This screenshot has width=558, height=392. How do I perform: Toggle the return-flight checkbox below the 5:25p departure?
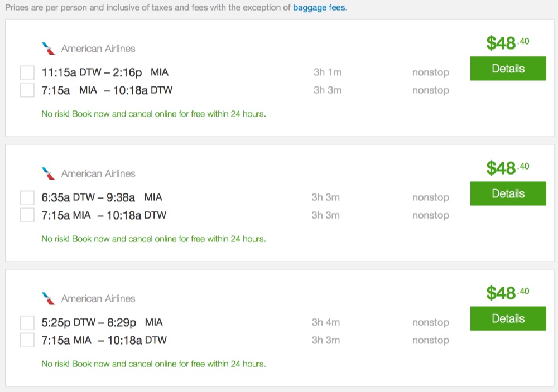click(x=27, y=340)
